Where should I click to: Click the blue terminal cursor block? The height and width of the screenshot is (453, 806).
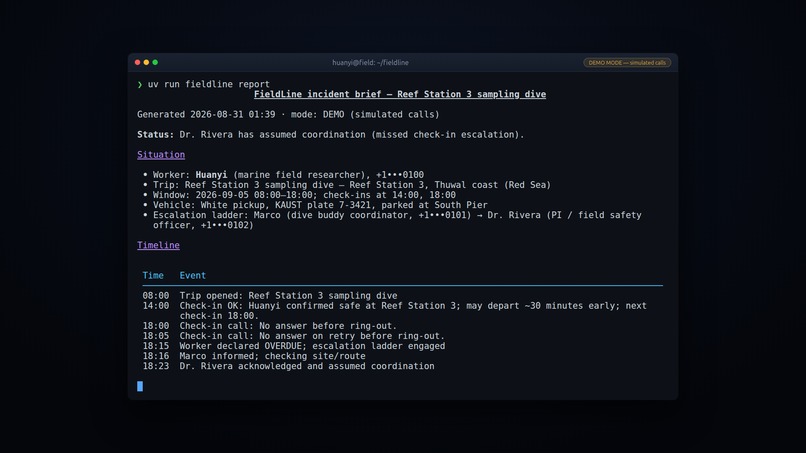click(140, 386)
